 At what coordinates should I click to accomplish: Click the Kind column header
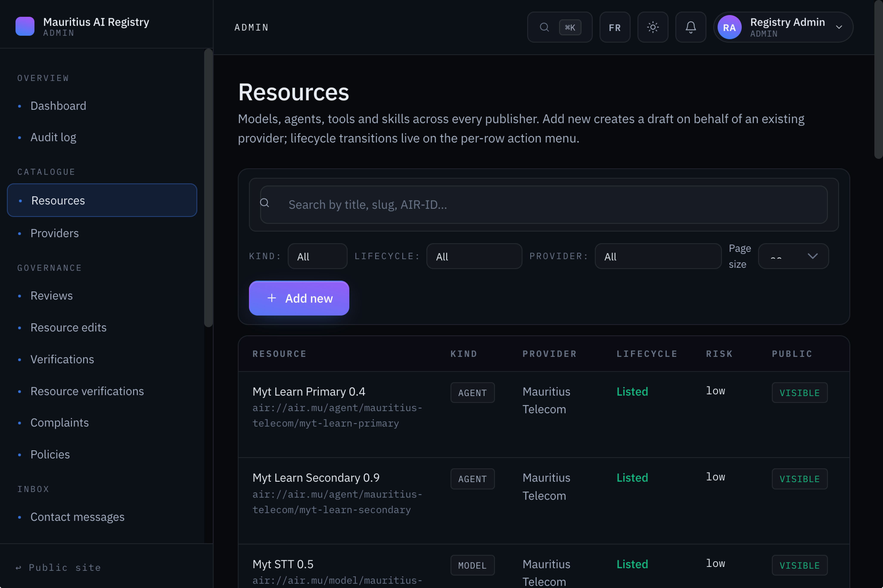pyautogui.click(x=464, y=354)
